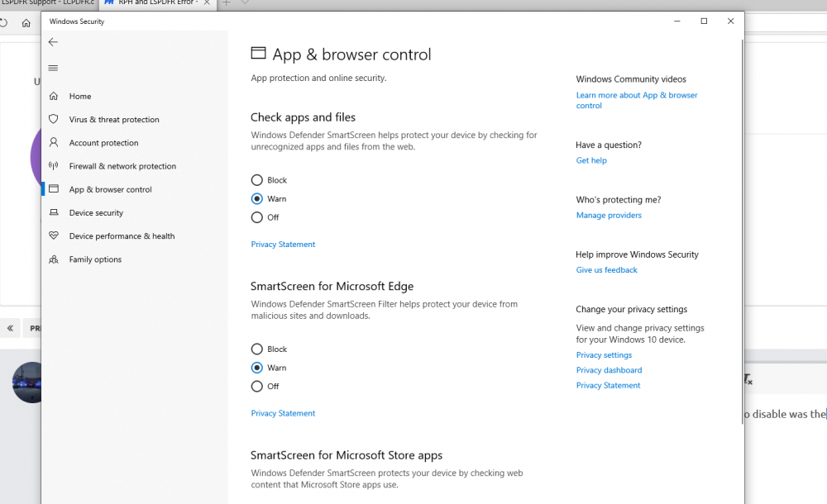Screen dimensions: 827x504
Task: Open the Get help link
Action: (x=591, y=161)
